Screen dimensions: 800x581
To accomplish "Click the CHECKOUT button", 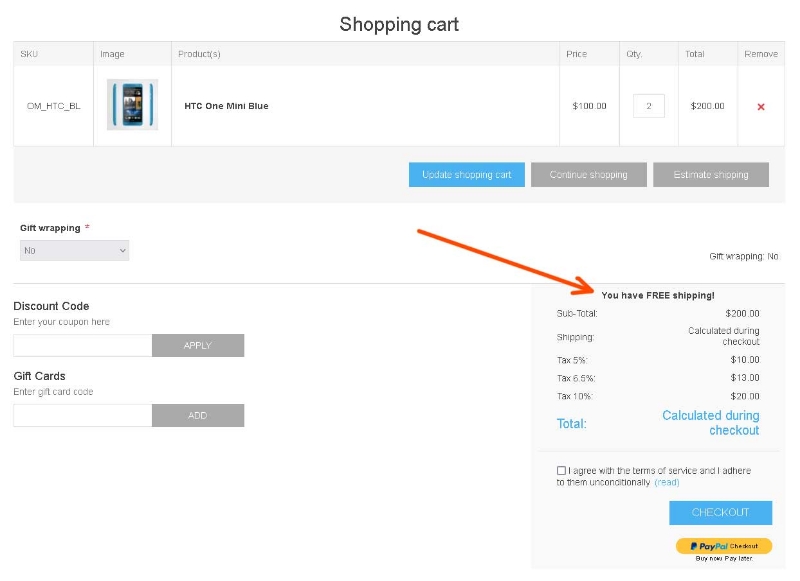I will (x=720, y=513).
